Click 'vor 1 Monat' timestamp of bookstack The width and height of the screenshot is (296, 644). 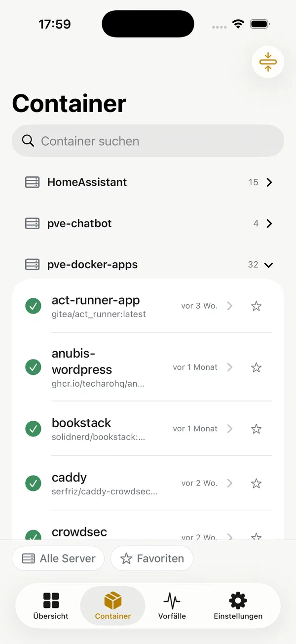195,429
